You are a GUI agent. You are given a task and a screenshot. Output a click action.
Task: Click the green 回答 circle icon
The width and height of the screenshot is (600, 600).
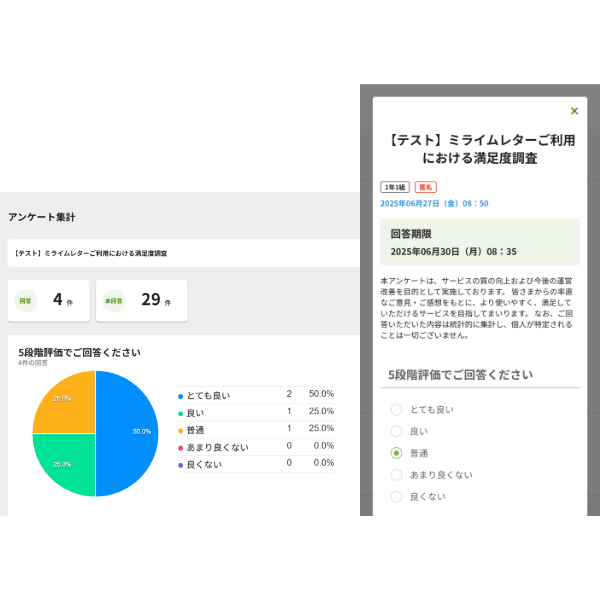point(26,301)
